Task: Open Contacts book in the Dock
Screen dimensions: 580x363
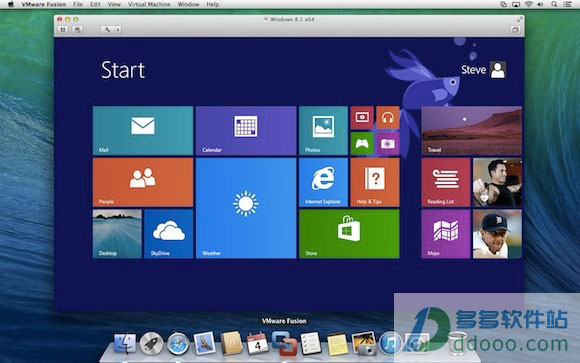Action: point(231,343)
